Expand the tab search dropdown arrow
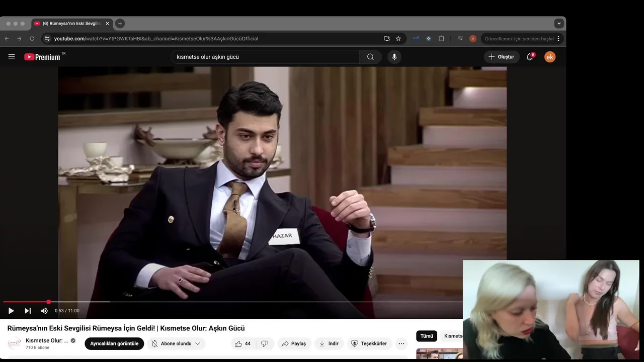 tap(558, 23)
